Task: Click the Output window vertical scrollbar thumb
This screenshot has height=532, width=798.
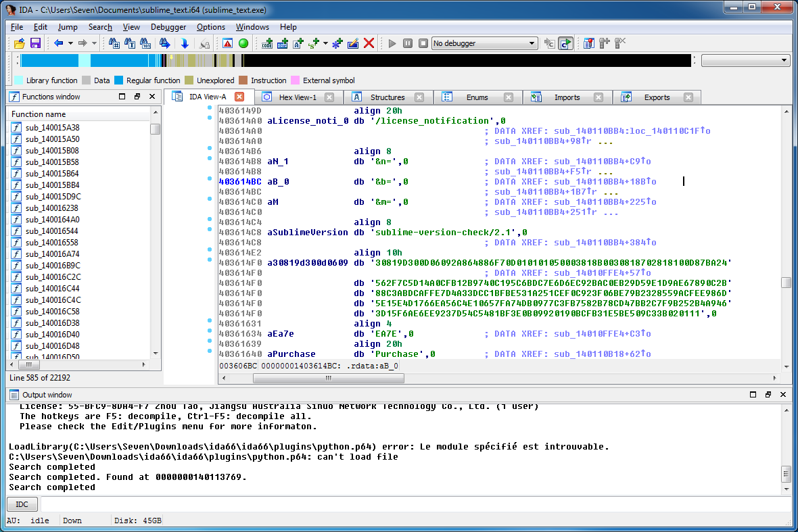Action: point(787,474)
